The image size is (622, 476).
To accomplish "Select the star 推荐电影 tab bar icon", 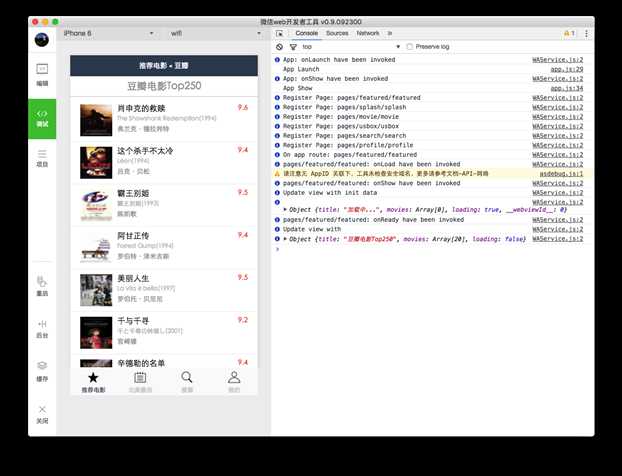I will pos(93,378).
